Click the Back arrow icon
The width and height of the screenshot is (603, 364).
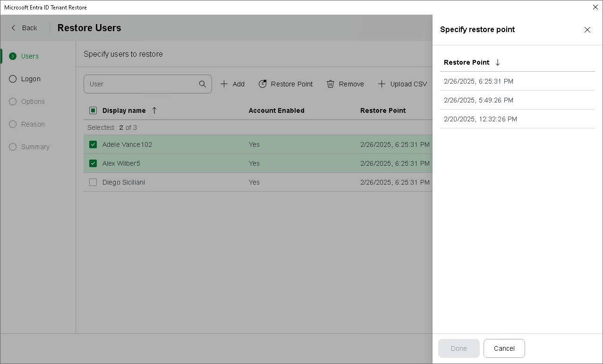pyautogui.click(x=13, y=28)
